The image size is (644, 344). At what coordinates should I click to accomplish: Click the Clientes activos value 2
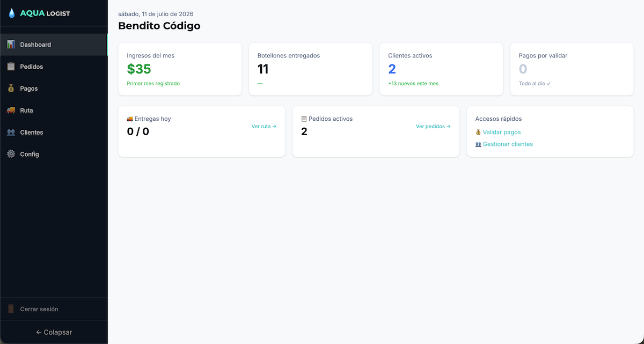pos(392,69)
